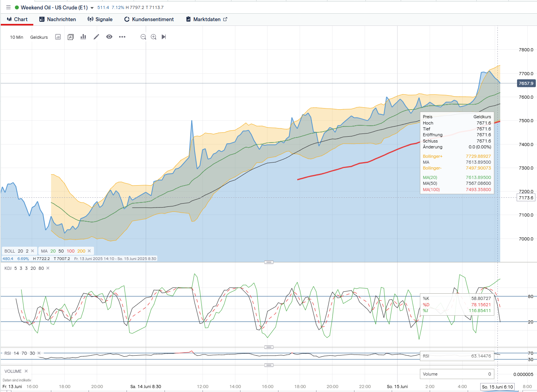
Task: Click the So. 15 Juni time axis label
Action: coord(397,387)
